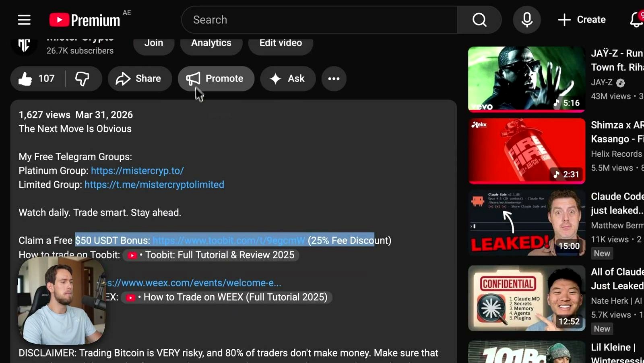
Task: Click the YouTube icon before WEEX tutorial
Action: 130,298
